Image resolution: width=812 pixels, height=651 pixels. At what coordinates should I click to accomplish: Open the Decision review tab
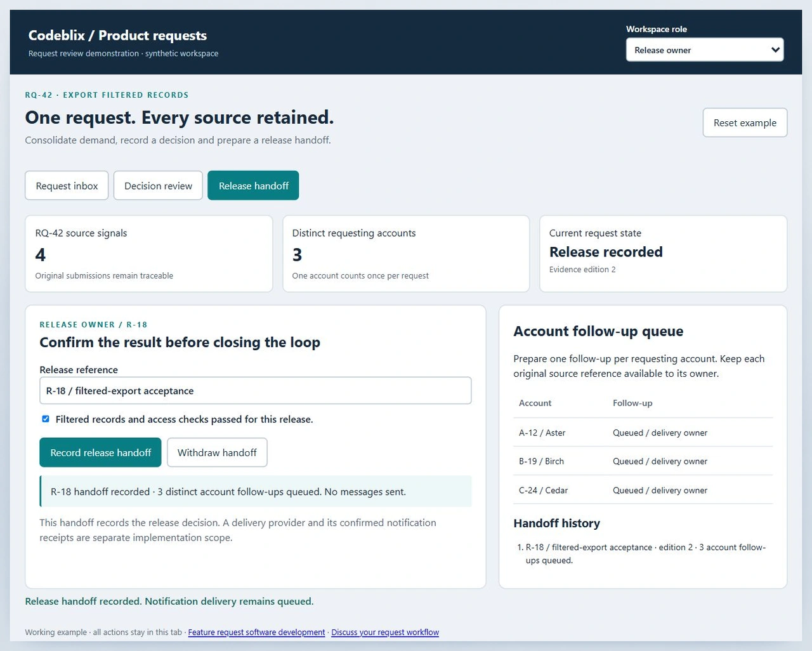(158, 186)
